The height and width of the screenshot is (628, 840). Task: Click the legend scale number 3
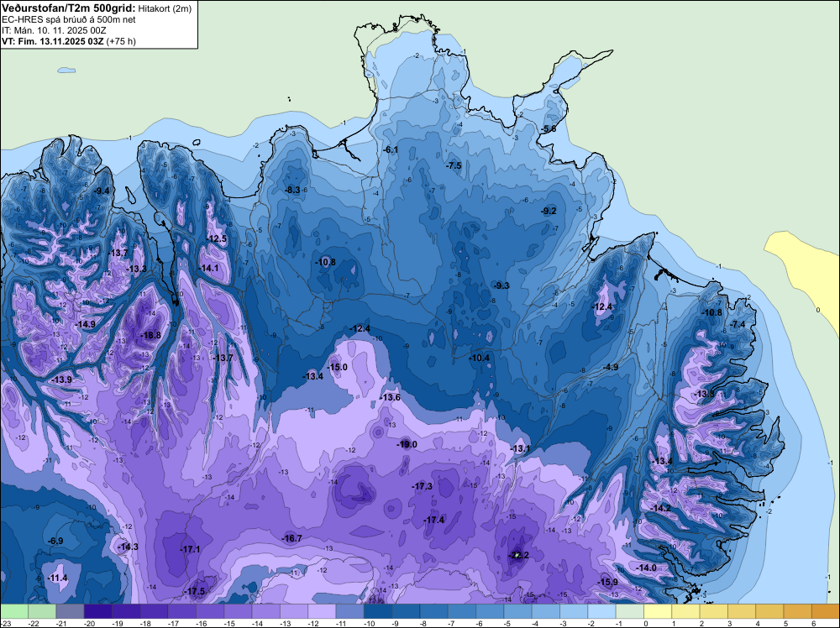tap(730, 623)
